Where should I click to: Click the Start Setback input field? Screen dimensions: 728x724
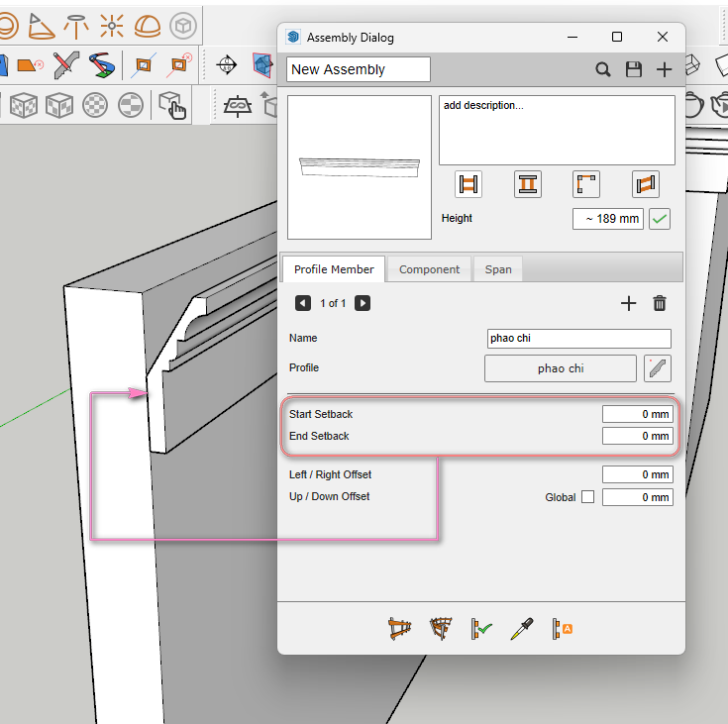point(637,414)
